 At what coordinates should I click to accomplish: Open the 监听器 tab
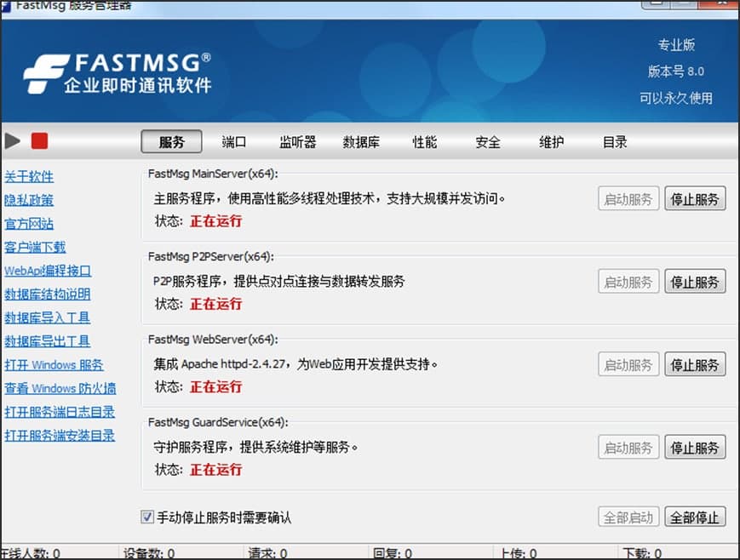point(297,142)
